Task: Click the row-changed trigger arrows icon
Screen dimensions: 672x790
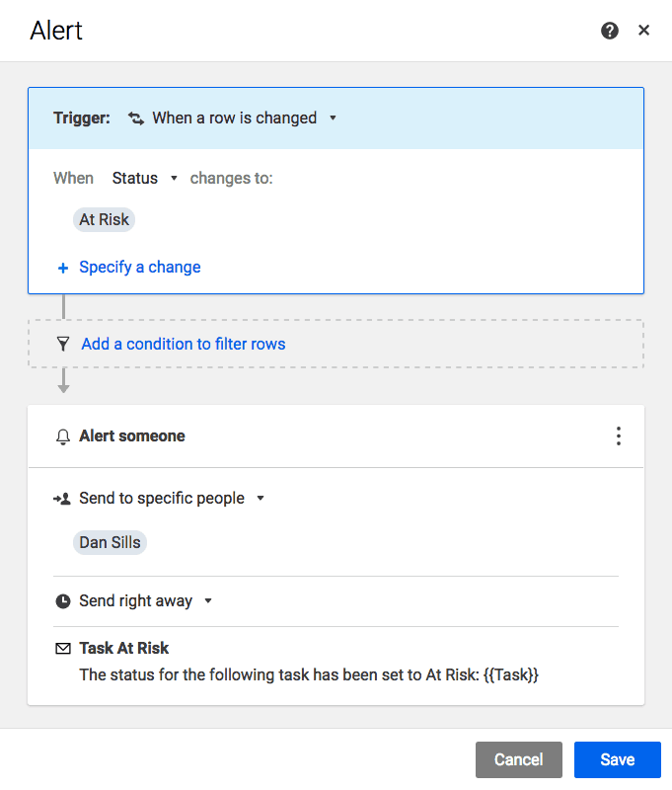Action: tap(136, 118)
